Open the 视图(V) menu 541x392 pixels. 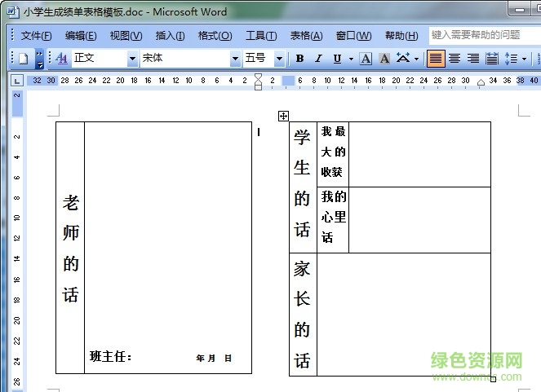click(126, 36)
